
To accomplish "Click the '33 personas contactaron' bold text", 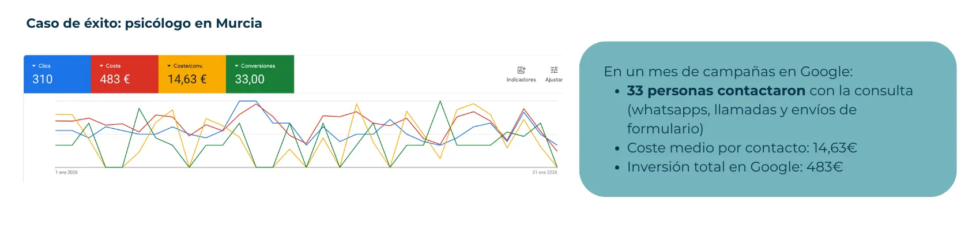I will tap(716, 91).
